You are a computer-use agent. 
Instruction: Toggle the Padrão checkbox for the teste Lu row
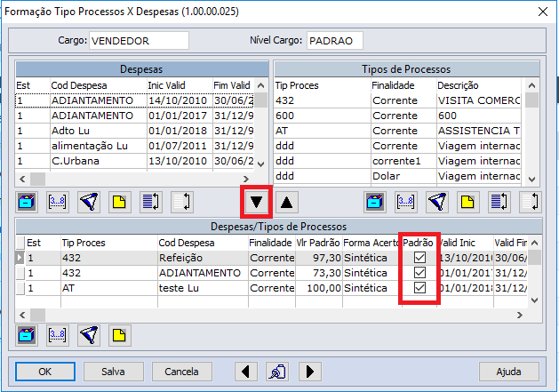419,288
